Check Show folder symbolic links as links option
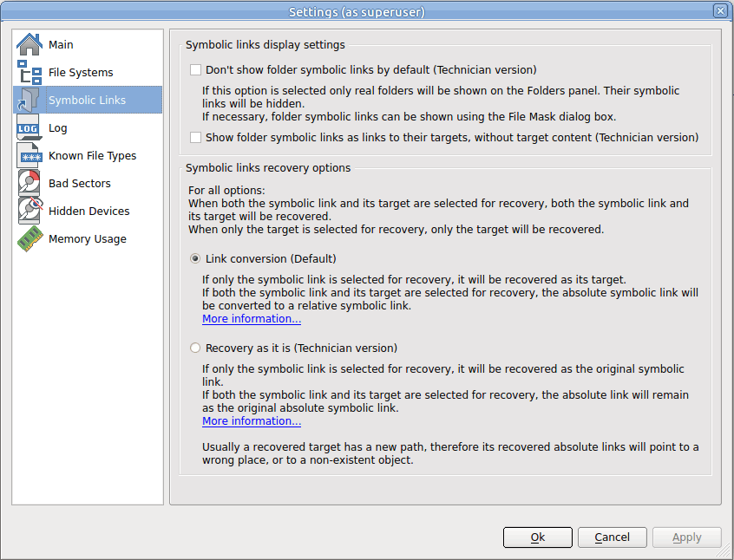This screenshot has height=560, width=734. pyautogui.click(x=195, y=137)
